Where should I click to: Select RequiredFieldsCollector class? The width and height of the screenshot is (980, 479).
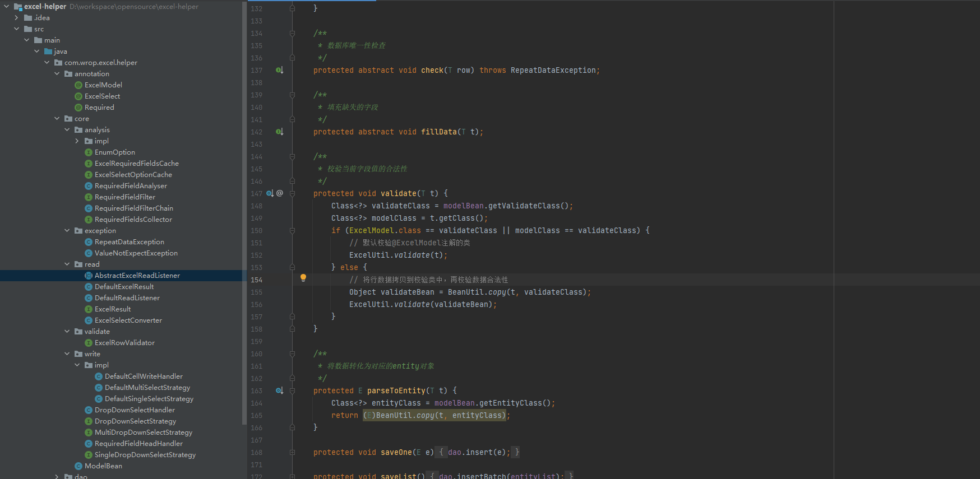coord(133,220)
